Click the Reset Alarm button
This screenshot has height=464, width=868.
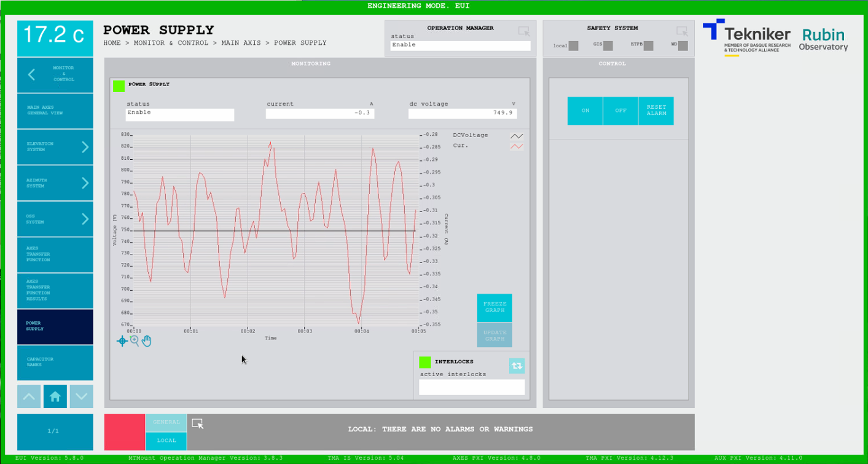(656, 111)
